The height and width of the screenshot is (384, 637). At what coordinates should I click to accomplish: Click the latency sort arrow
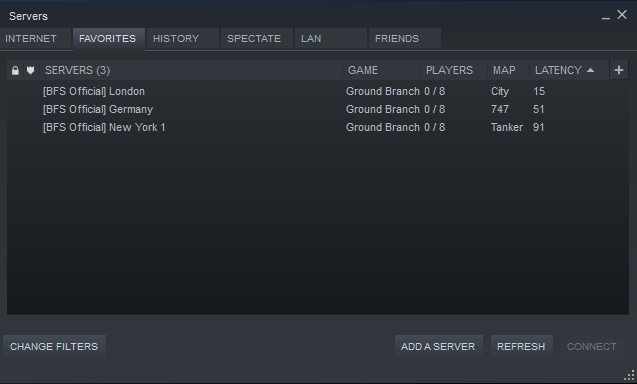tap(591, 70)
